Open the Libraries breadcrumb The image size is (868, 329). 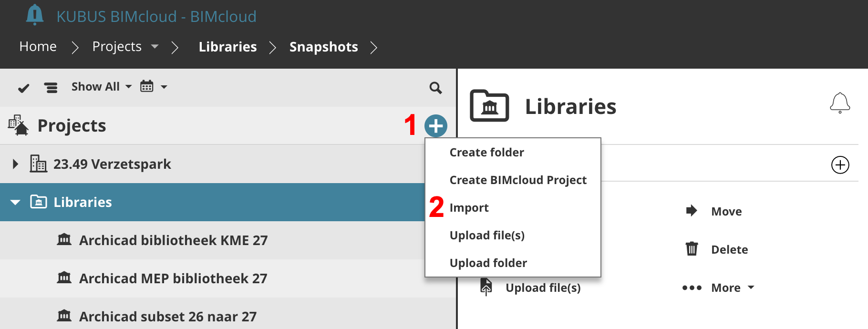pyautogui.click(x=228, y=47)
